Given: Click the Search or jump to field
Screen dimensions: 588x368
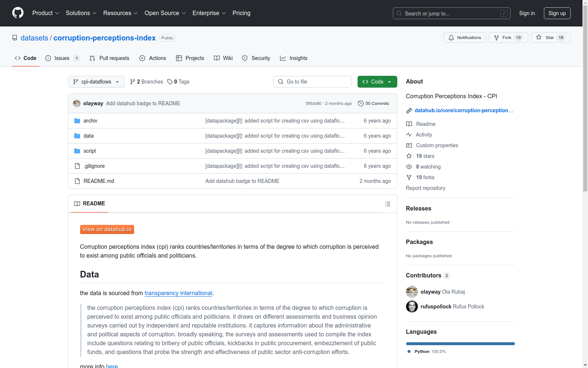Looking at the screenshot, I should click(452, 13).
